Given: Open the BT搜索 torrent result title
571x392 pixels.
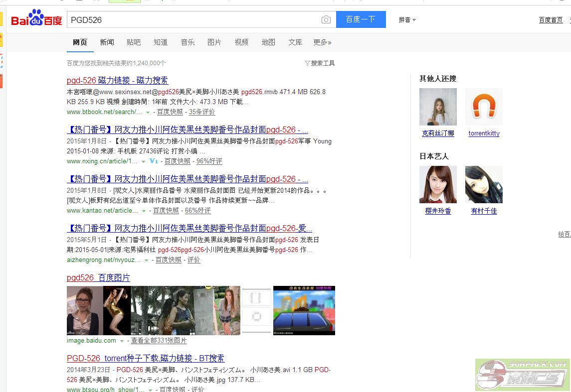Looking at the screenshot, I should 146,358.
